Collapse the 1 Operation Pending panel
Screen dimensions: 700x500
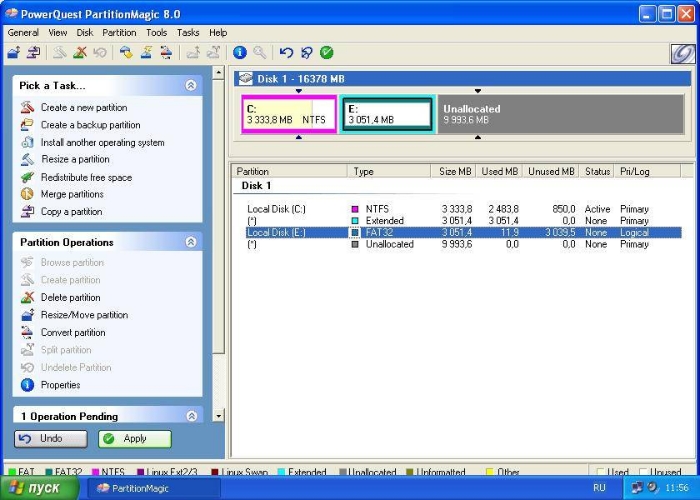pyautogui.click(x=191, y=416)
